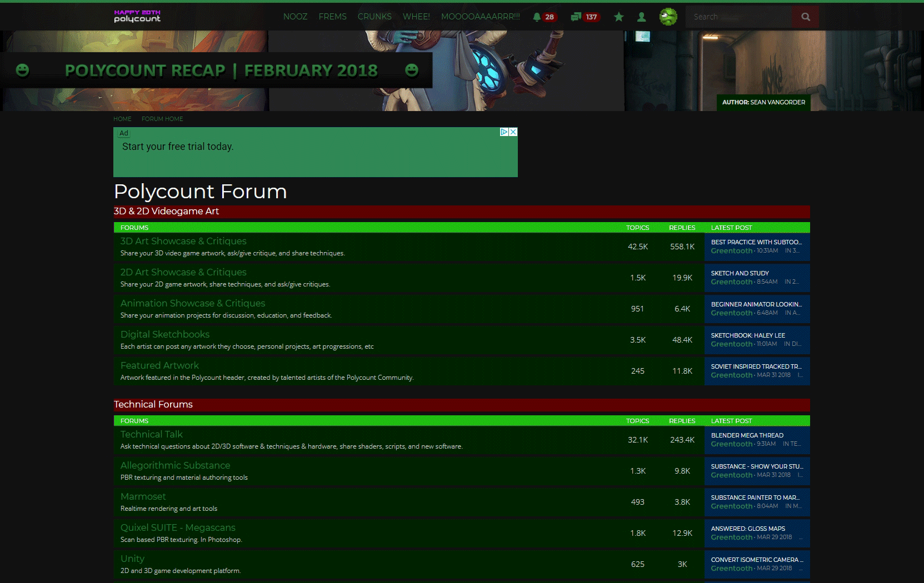The image size is (924, 583).
Task: Click the search magnifier button
Action: [805, 17]
